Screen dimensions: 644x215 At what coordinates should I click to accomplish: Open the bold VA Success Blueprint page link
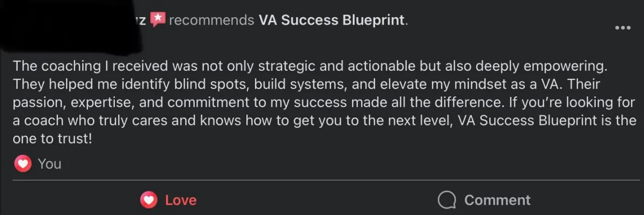(x=331, y=20)
